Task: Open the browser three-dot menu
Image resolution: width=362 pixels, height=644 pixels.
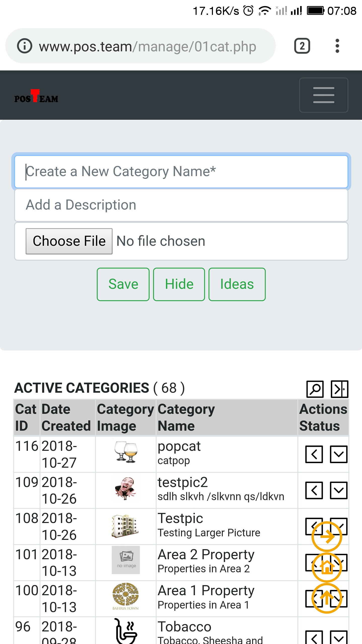Action: (x=337, y=46)
